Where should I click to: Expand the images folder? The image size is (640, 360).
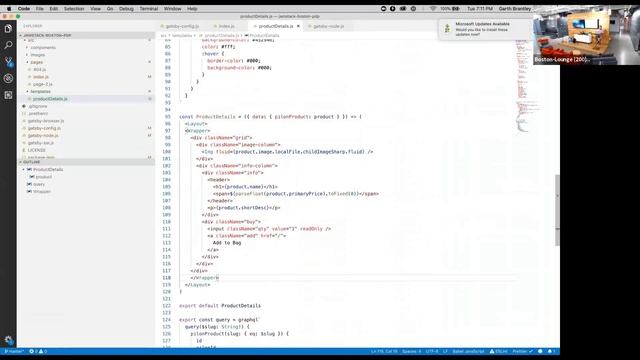tap(38, 55)
